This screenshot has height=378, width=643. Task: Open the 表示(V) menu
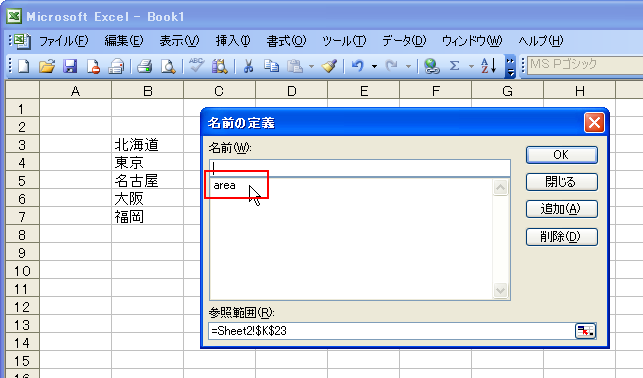[x=179, y=41]
